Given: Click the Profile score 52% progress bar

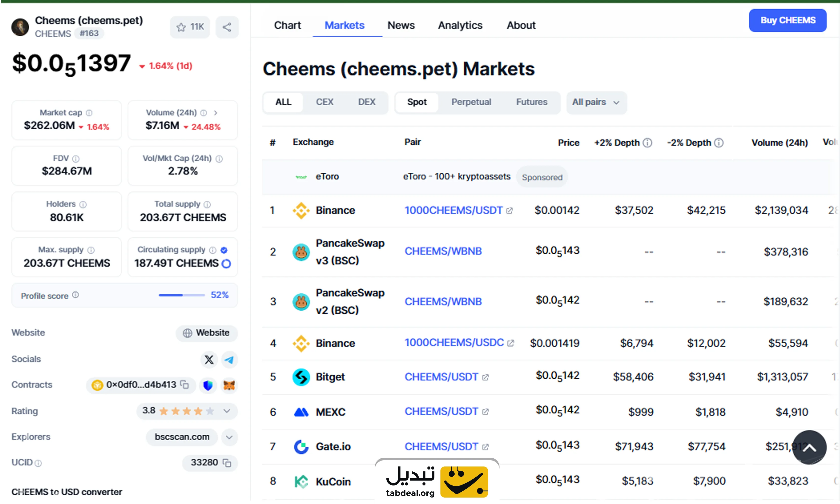Looking at the screenshot, I should 182,295.
